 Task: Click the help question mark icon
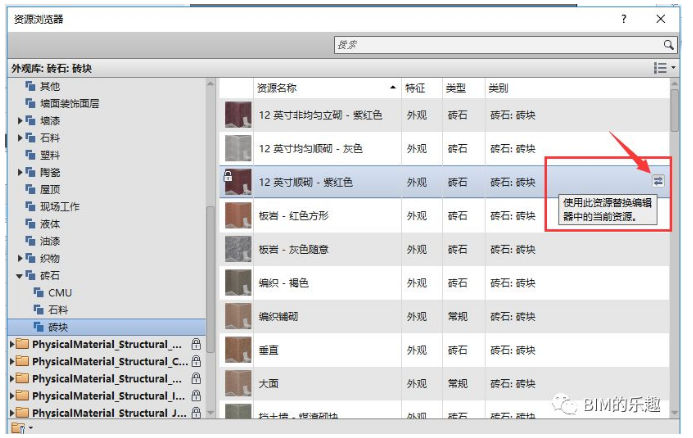pos(623,19)
